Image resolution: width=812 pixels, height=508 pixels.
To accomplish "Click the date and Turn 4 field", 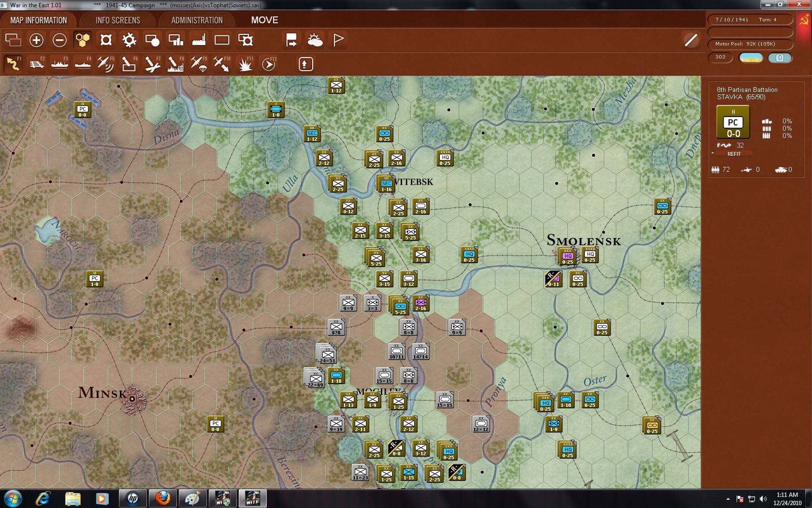I will [750, 20].
